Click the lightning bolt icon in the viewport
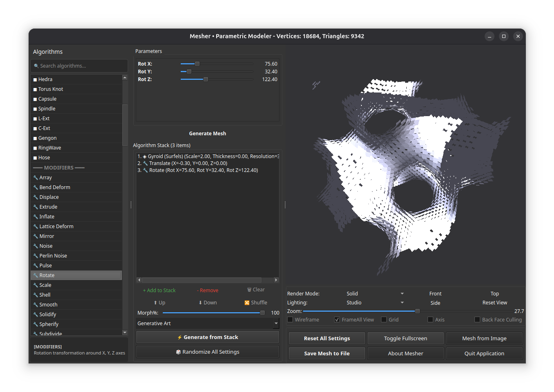554x392 pixels. pyautogui.click(x=315, y=85)
